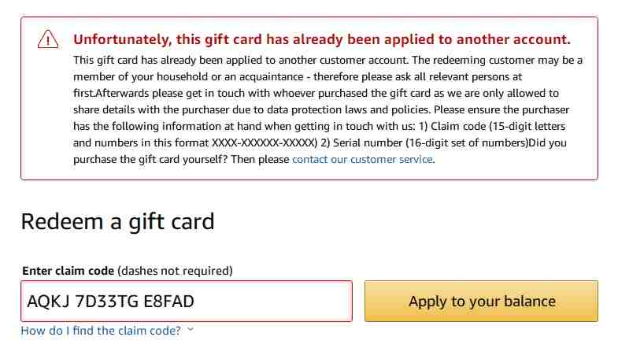This screenshot has width=644, height=348.
Task: Click the warning triangle alert icon
Action: [x=48, y=39]
